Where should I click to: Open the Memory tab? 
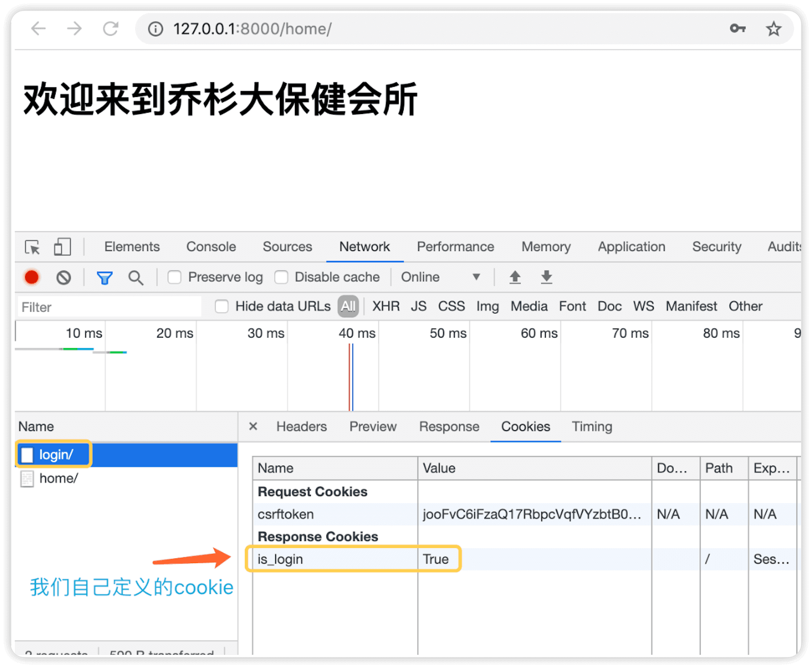tap(546, 247)
